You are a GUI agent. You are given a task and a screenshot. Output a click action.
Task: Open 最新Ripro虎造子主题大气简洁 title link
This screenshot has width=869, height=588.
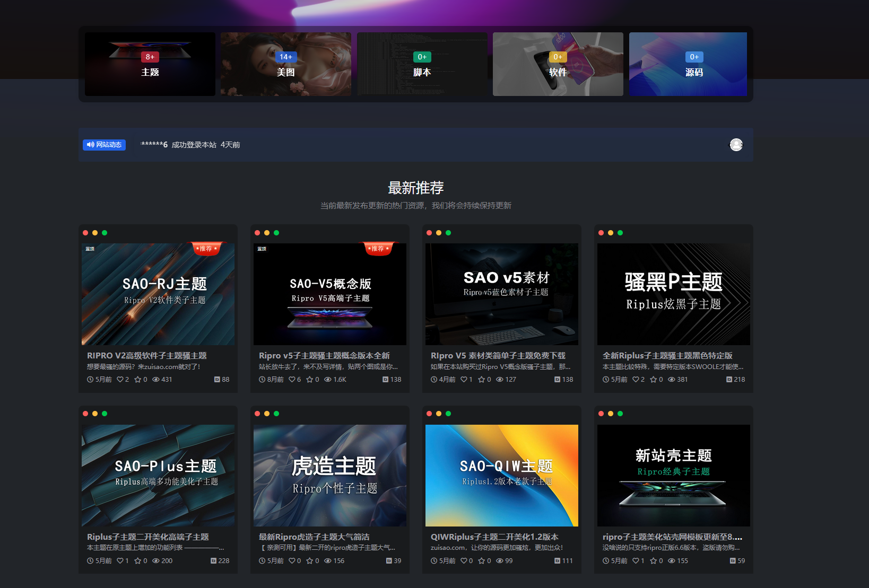pos(314,537)
